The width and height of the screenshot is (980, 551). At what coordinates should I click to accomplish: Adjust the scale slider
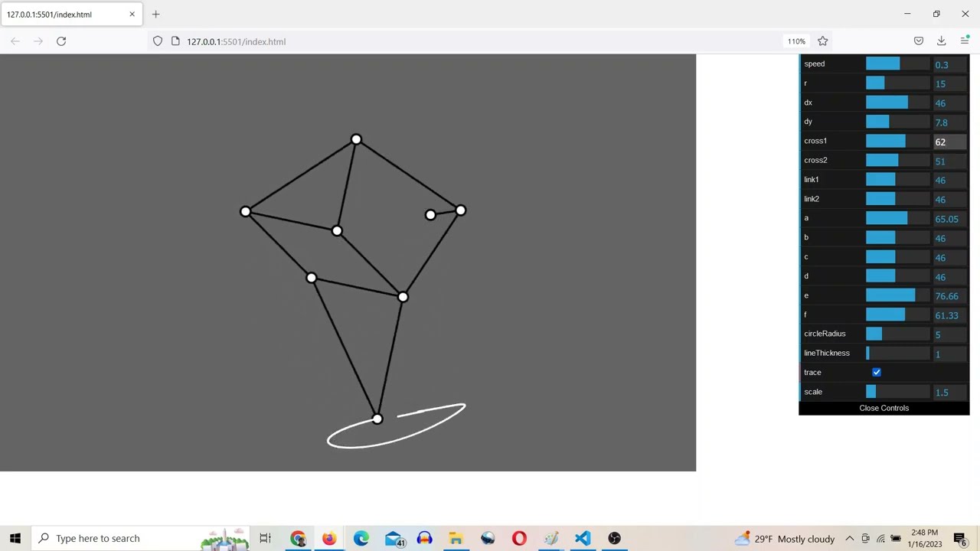click(898, 392)
